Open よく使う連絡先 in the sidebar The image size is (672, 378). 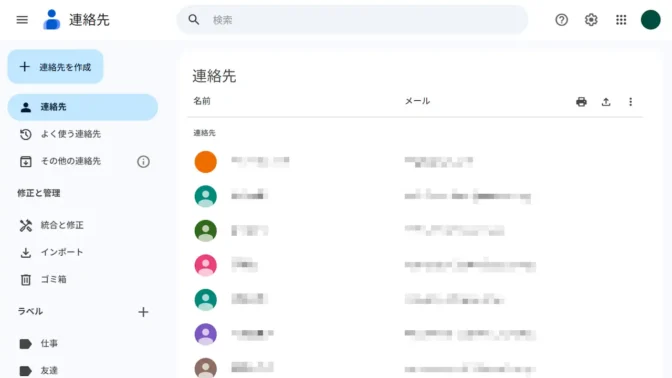click(x=83, y=134)
